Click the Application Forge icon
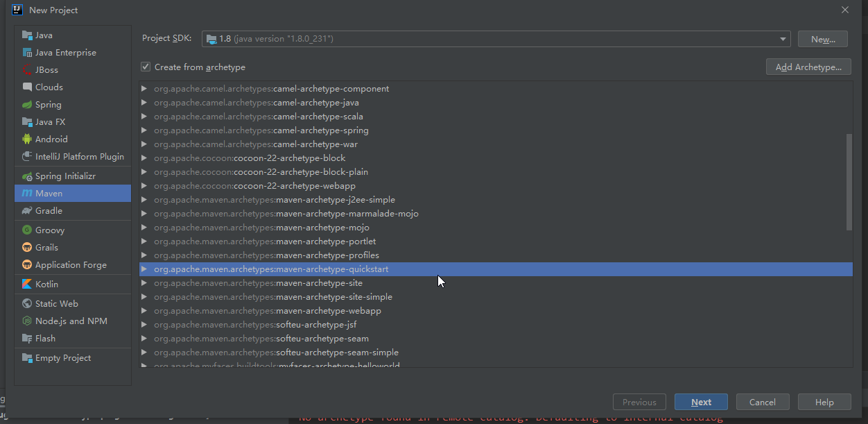This screenshot has height=424, width=868. (x=27, y=265)
